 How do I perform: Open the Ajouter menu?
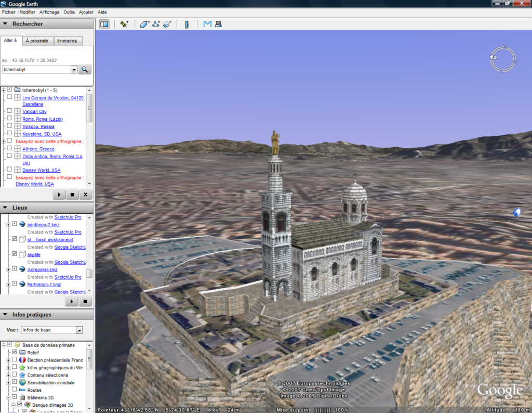(x=86, y=12)
